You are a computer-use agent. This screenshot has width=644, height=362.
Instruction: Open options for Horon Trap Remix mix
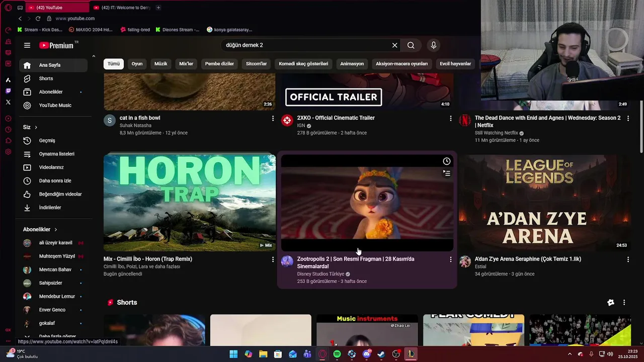point(273,259)
